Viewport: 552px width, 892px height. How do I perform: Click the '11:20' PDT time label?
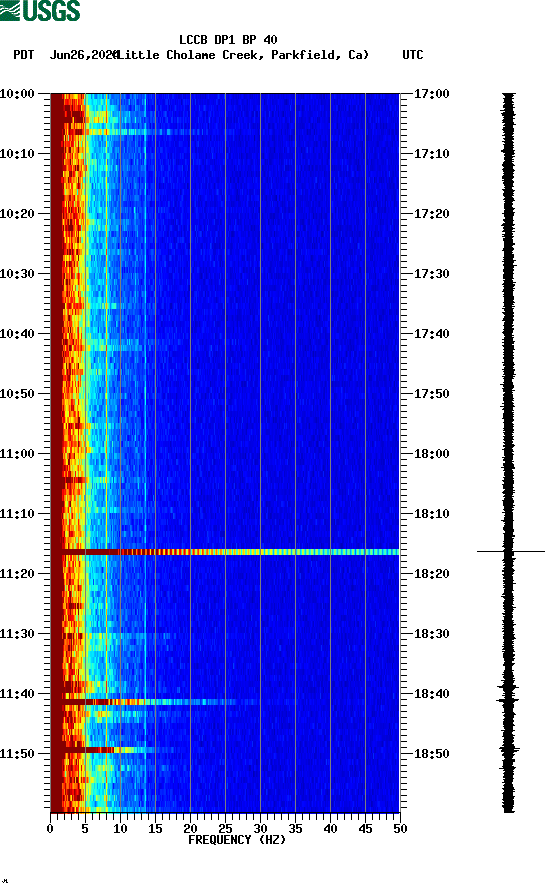(17, 573)
